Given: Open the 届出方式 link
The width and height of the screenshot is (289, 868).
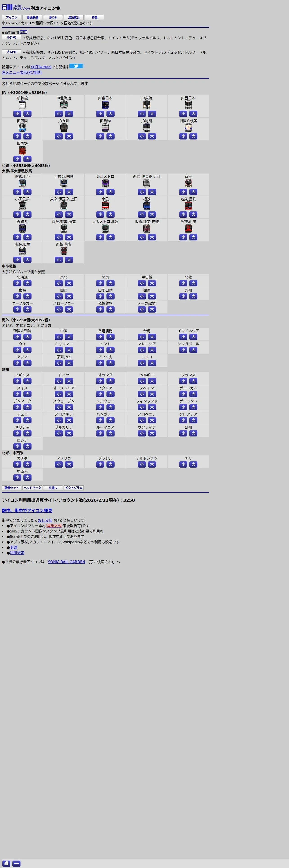Looking at the screenshot, I should pyautogui.click(x=54, y=526).
